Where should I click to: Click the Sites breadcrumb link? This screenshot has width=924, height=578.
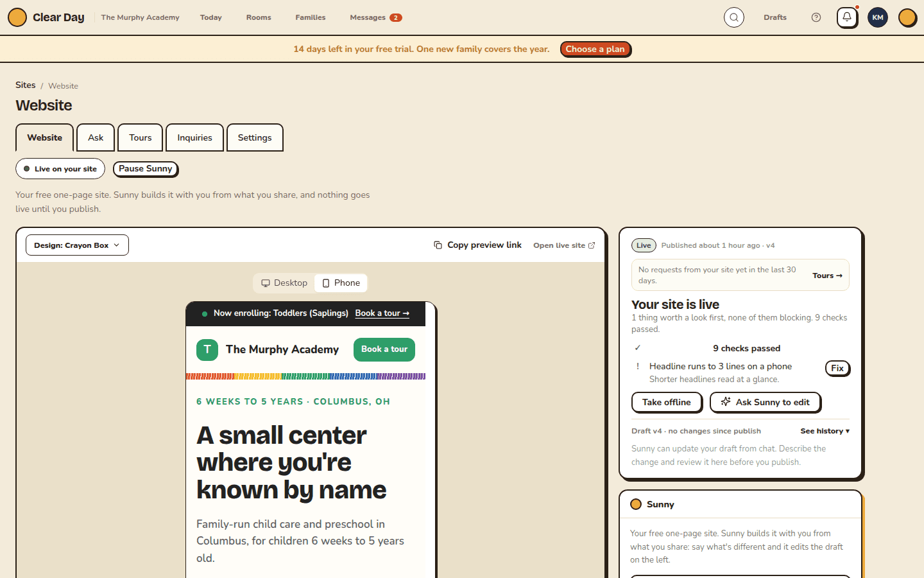pyautogui.click(x=26, y=85)
